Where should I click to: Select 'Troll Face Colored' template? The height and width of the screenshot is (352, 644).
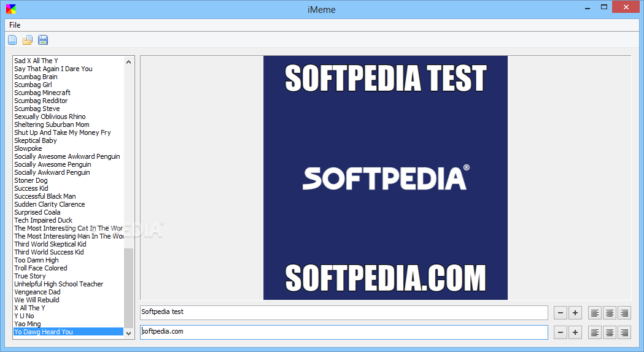41,269
